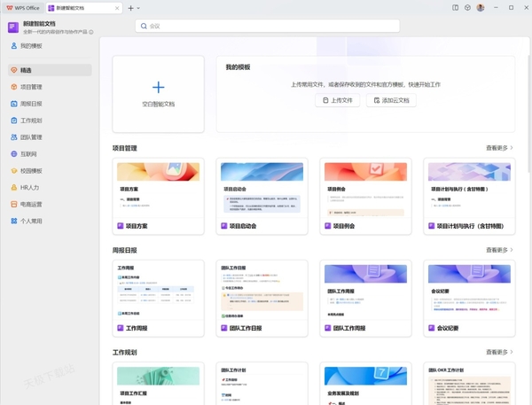The height and width of the screenshot is (405, 532).
Task: Create a 空白智能文档 with the plus card
Action: (x=159, y=93)
